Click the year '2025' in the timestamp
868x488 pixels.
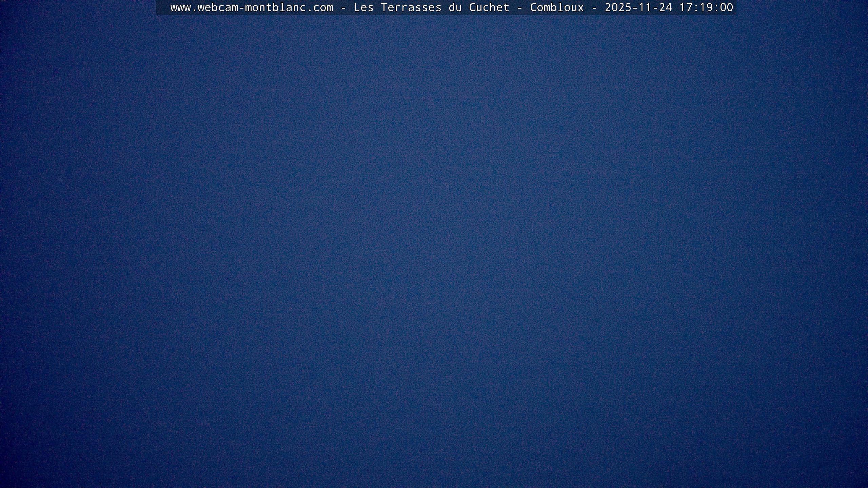[x=618, y=7]
